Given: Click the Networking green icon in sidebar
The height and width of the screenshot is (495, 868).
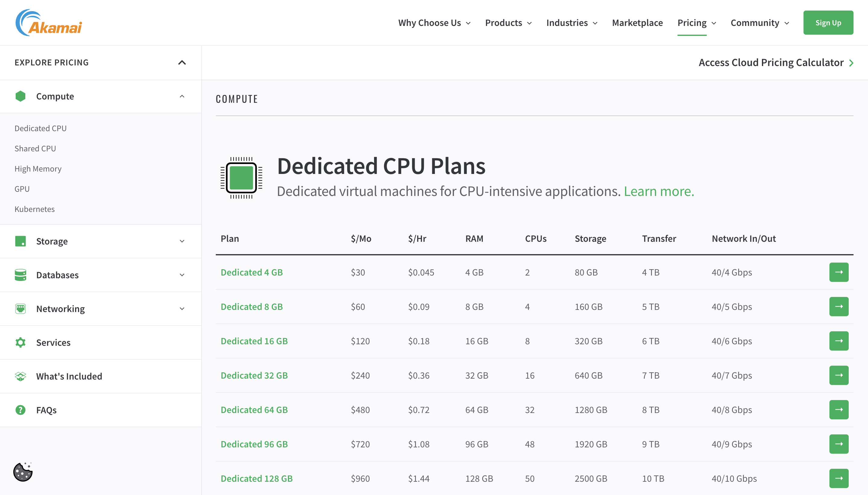Looking at the screenshot, I should [20, 309].
